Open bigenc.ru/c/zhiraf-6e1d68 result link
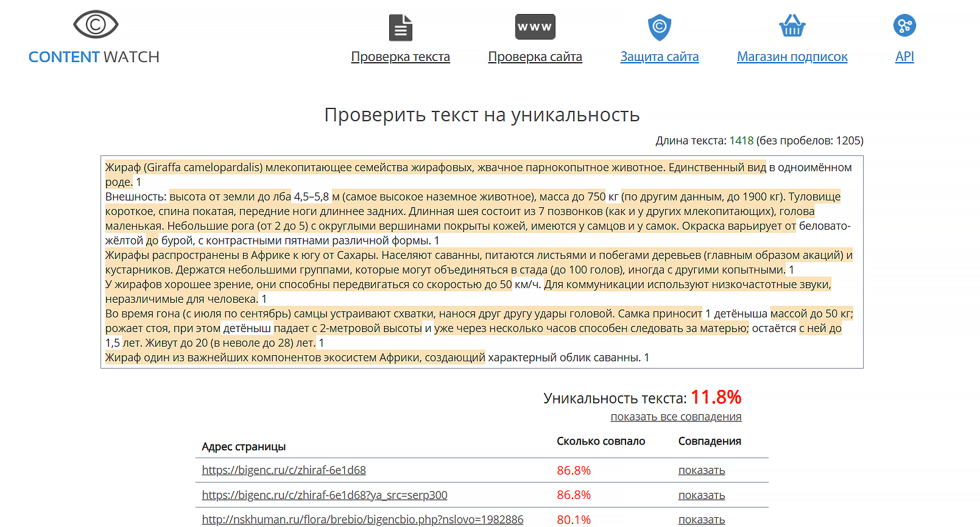Image resolution: width=980 pixels, height=527 pixels. pyautogui.click(x=284, y=470)
